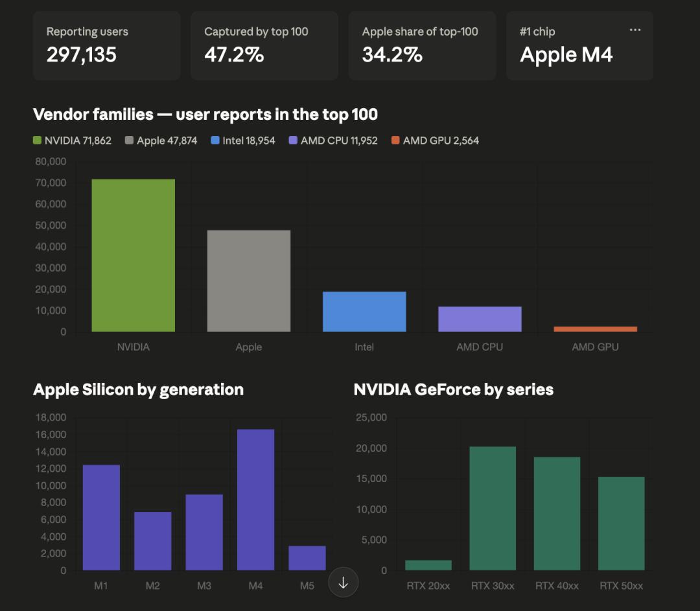This screenshot has height=611, width=700.
Task: Click the thin orange AMD GPU bar
Action: [x=595, y=329]
